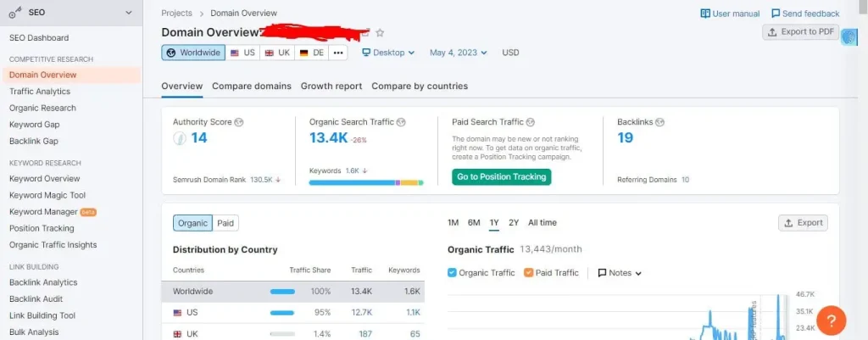Switch to Growth report tab
This screenshot has width=868, height=340.
point(331,86)
